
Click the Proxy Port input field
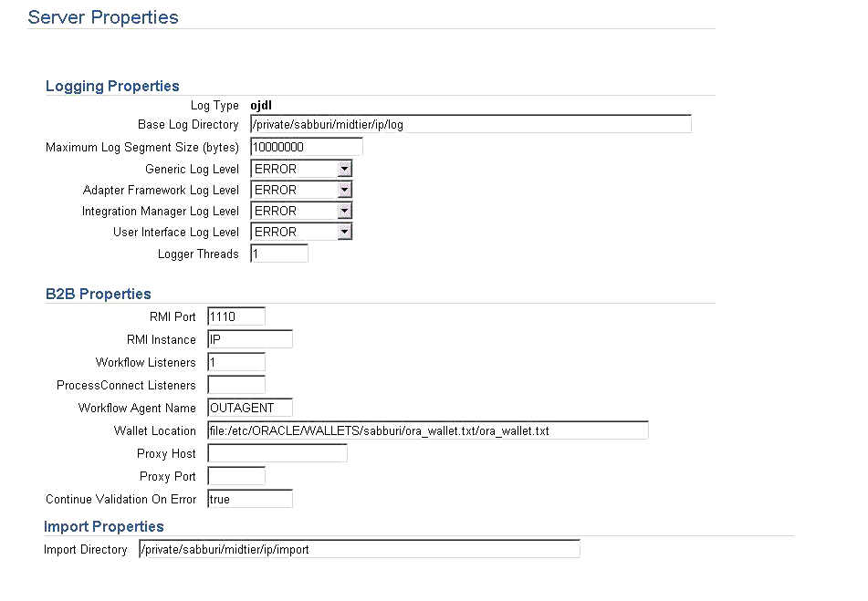[236, 476]
